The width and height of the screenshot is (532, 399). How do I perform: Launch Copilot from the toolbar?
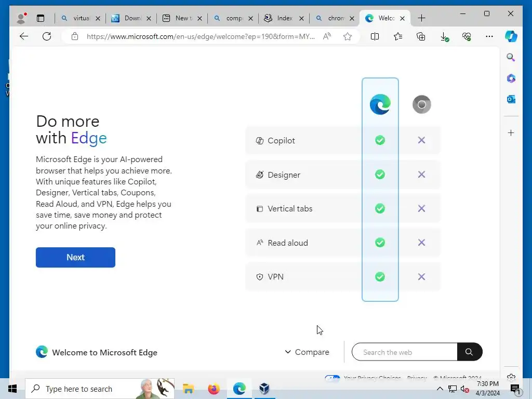coord(511,36)
